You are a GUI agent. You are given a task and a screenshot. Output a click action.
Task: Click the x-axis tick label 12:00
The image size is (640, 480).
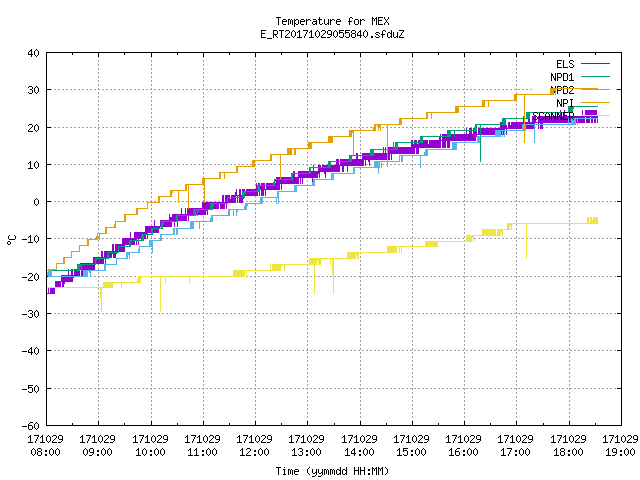click(x=254, y=452)
